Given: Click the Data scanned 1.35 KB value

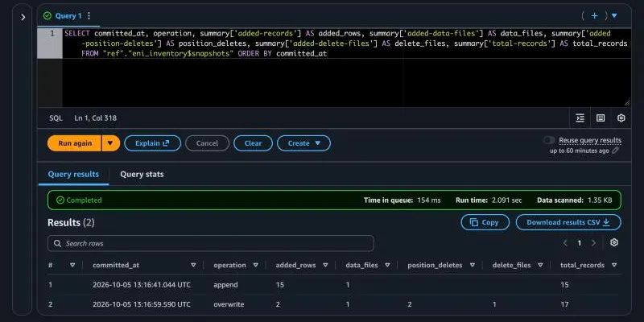Looking at the screenshot, I should [x=600, y=200].
